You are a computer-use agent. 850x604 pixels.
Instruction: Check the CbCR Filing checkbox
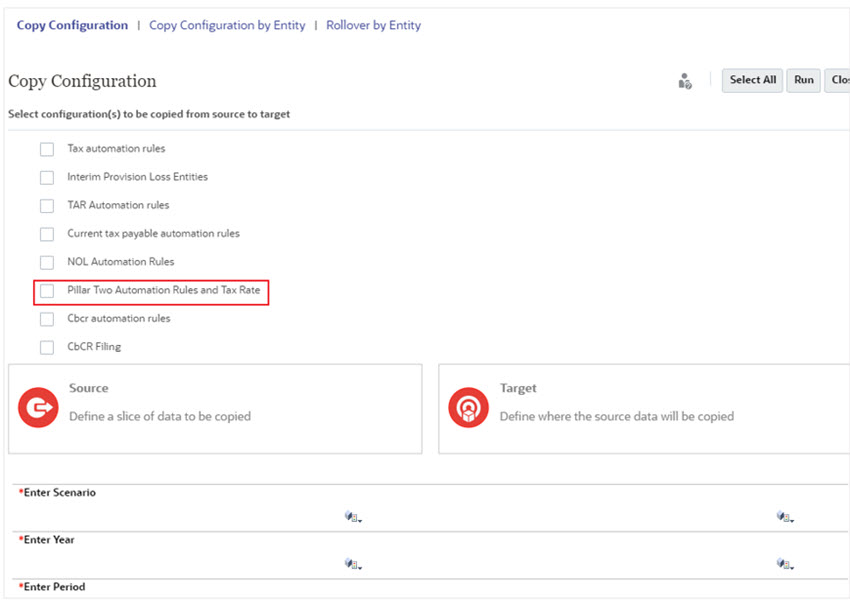point(47,347)
